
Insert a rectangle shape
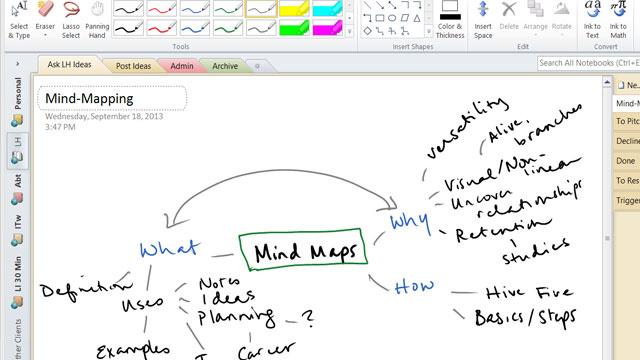pyautogui.click(x=380, y=18)
